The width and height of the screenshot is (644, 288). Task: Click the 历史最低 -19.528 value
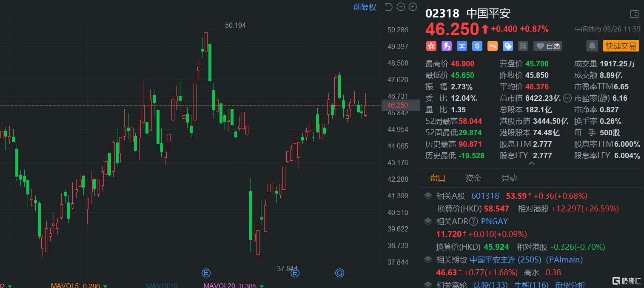[471, 156]
